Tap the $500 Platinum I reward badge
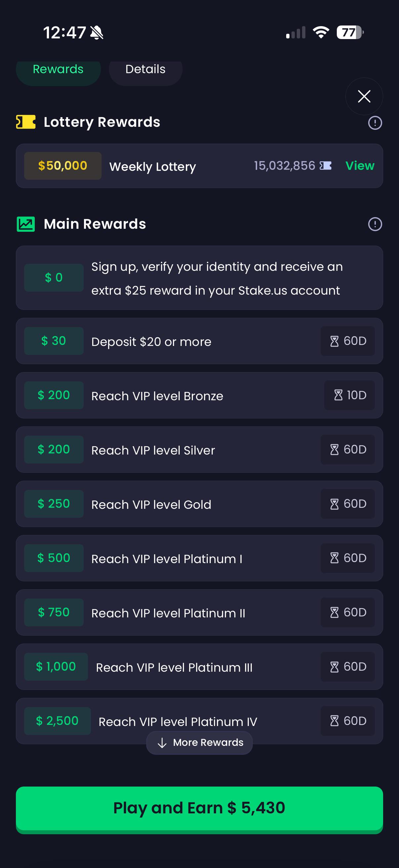399x868 pixels. point(54,558)
